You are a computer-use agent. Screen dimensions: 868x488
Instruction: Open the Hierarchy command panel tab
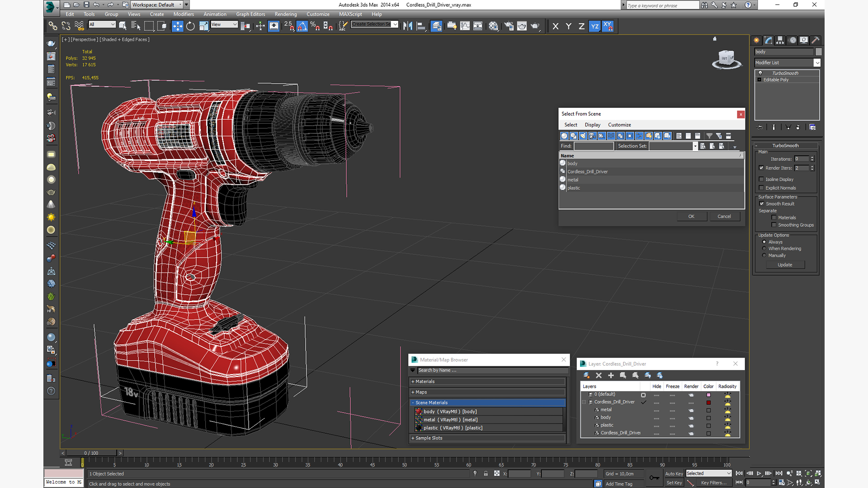(780, 40)
